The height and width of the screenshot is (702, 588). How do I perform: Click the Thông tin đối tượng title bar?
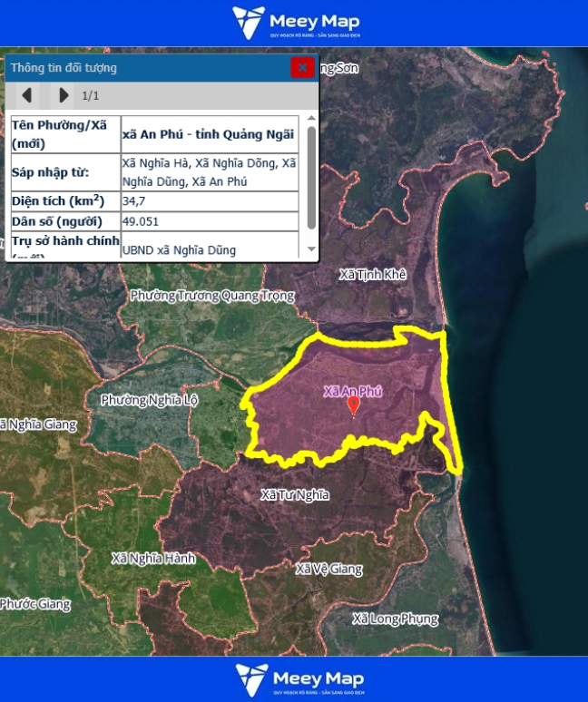(x=145, y=68)
